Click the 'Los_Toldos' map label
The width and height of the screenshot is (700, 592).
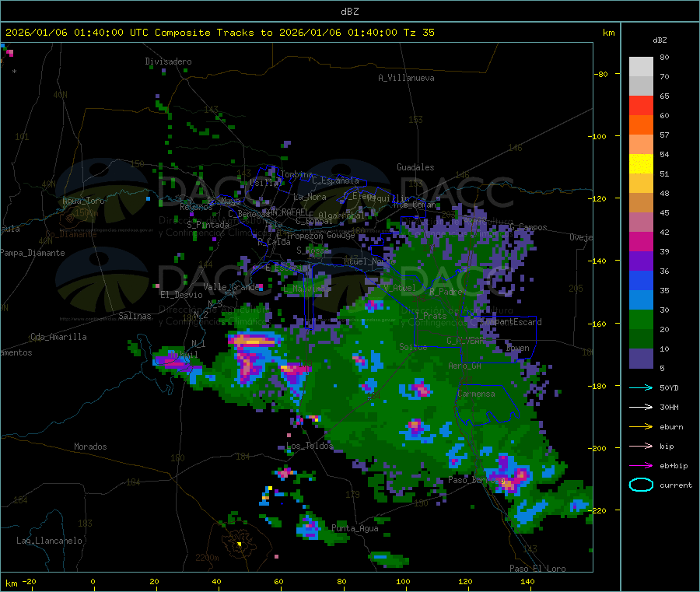310,446
